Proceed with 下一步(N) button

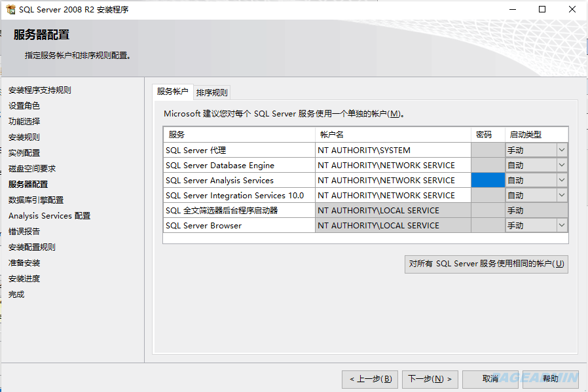point(430,380)
